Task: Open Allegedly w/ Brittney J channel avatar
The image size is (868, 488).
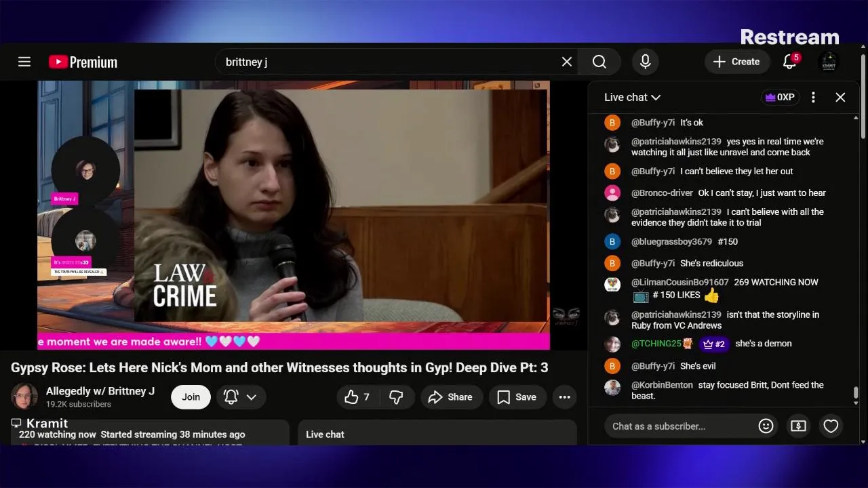Action: 24,396
